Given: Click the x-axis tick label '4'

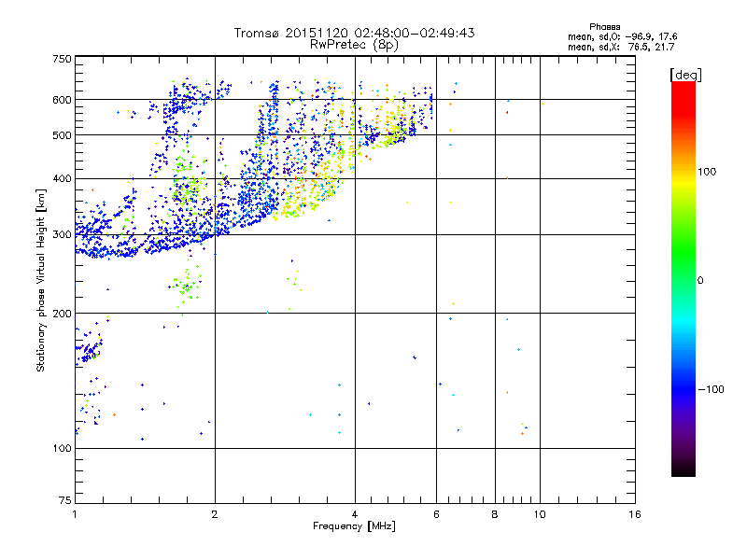Looking at the screenshot, I should click(x=355, y=514).
